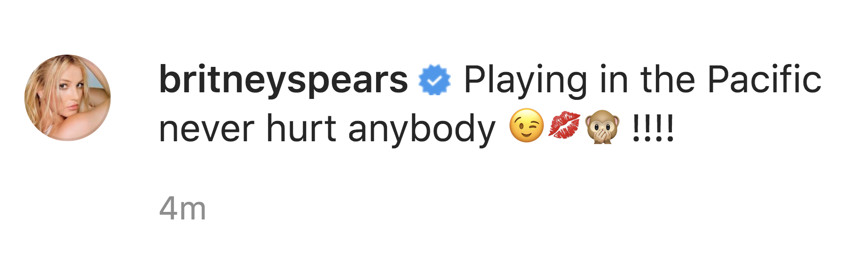Click the winking face emoji

[527, 126]
